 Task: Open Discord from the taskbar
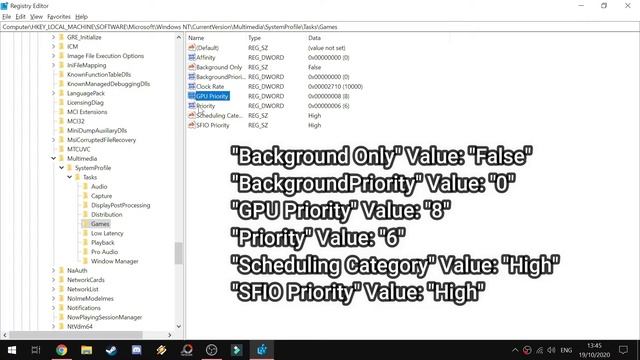[137, 350]
